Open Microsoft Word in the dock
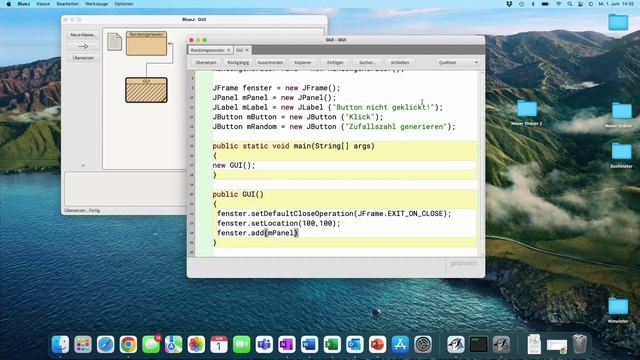The height and width of the screenshot is (360, 640). pos(309,344)
